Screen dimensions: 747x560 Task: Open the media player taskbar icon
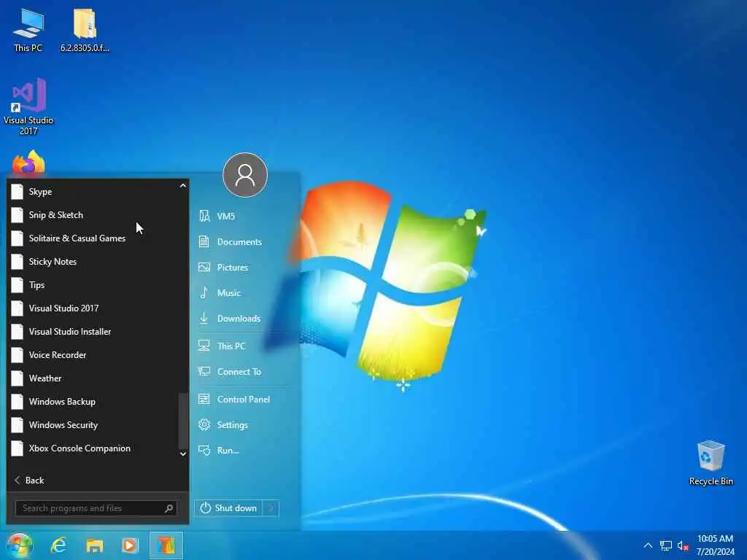point(130,545)
